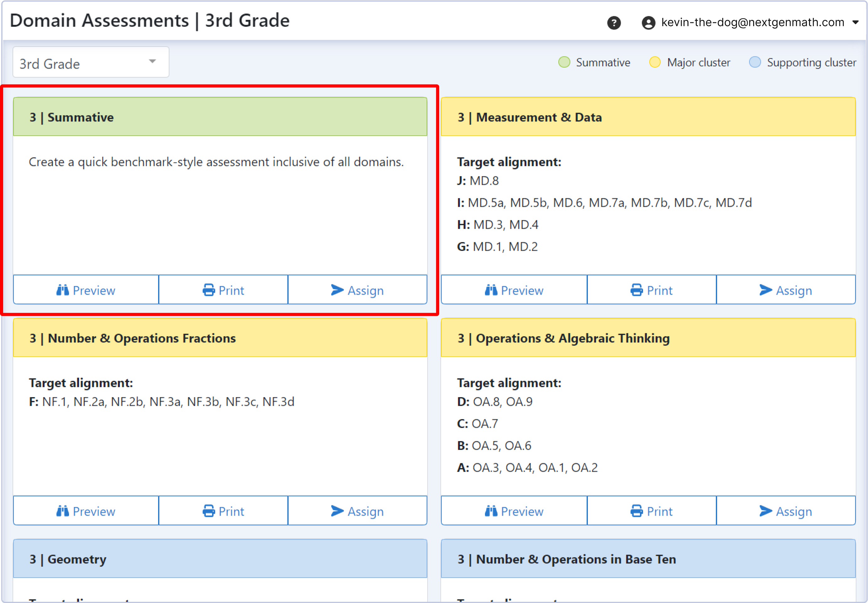Assign Operations & Algebraic Thinking assessment

pos(786,511)
